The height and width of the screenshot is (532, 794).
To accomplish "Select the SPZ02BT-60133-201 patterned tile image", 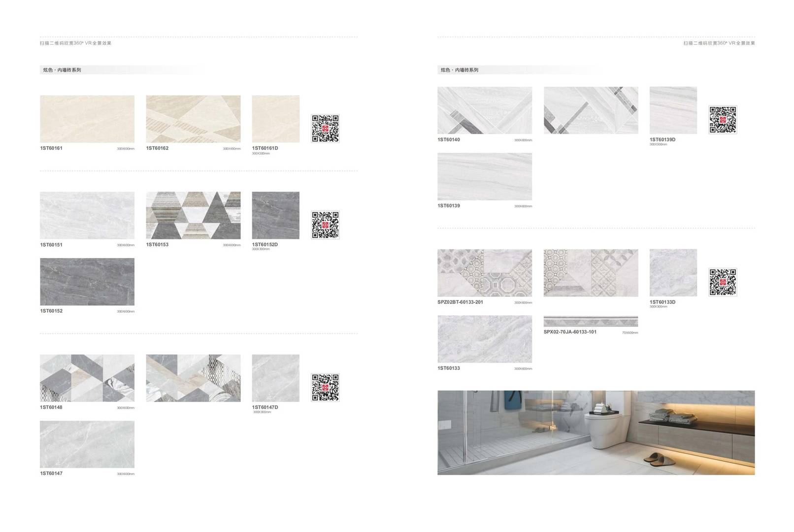I will coord(485,273).
